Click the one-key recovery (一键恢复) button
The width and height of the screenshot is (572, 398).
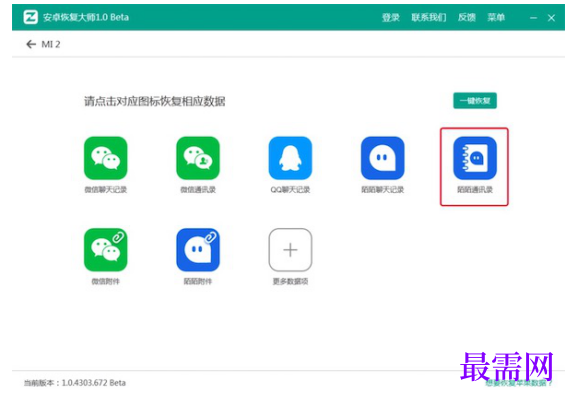coord(475,101)
